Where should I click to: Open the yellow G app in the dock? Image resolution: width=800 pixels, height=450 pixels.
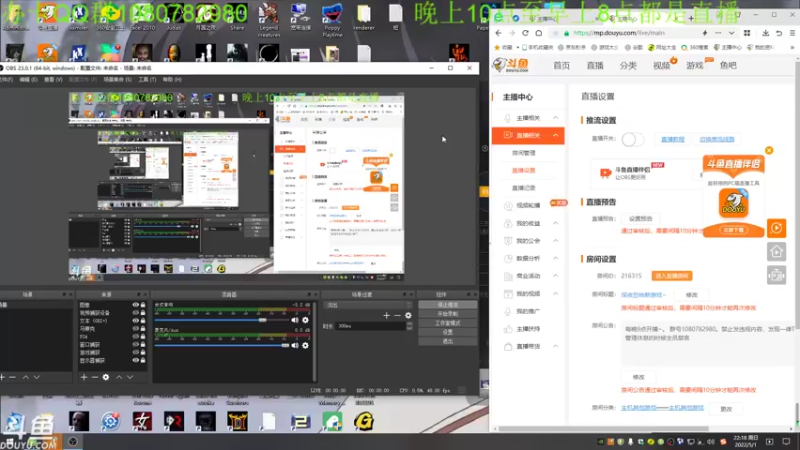pyautogui.click(x=364, y=421)
